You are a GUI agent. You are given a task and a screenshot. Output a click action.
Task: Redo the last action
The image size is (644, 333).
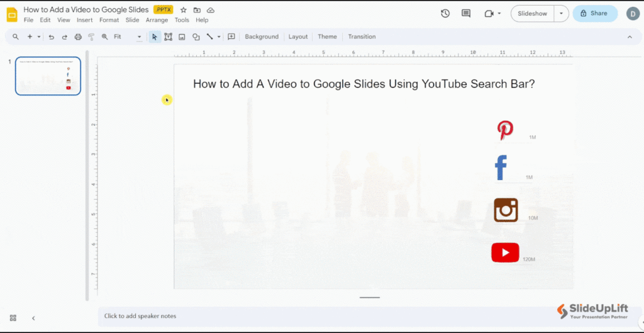[65, 37]
